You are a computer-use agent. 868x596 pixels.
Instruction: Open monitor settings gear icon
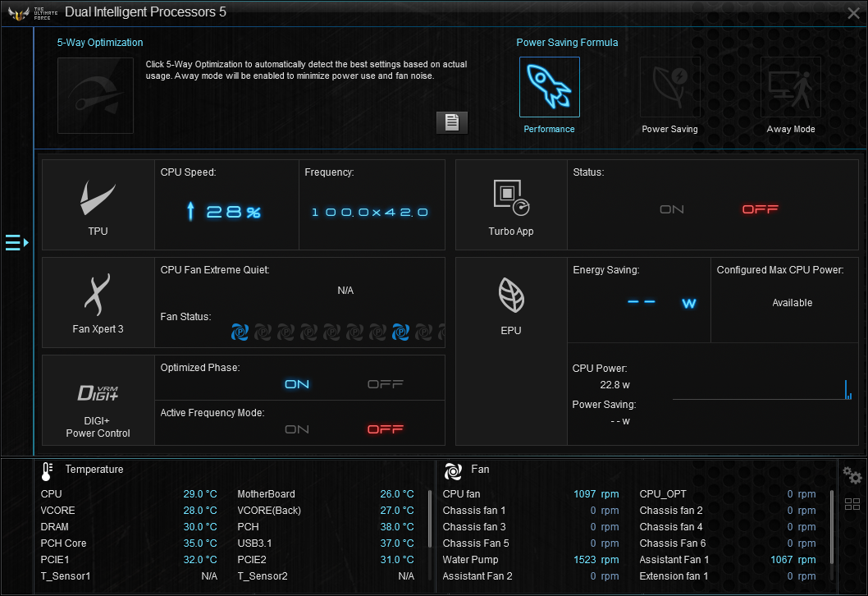852,475
